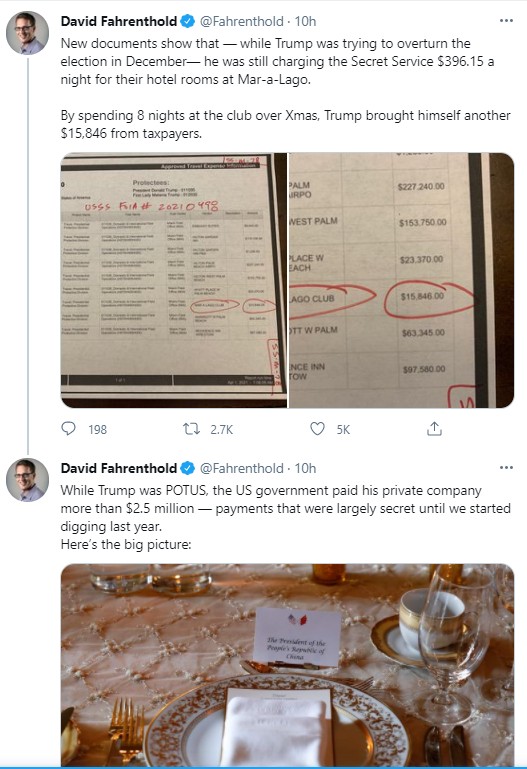Retweet the first tweet
This screenshot has width=527, height=769.
191,429
